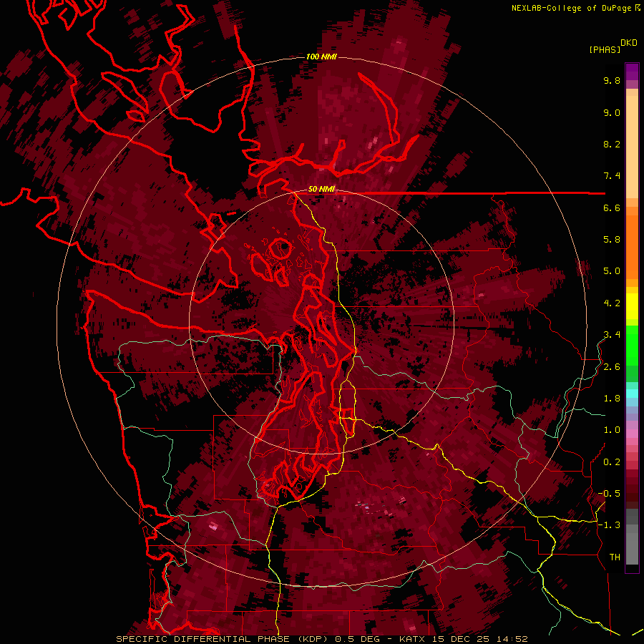Select the -0.5 value on color scale
The width and height of the screenshot is (644, 644).
pyautogui.click(x=609, y=494)
